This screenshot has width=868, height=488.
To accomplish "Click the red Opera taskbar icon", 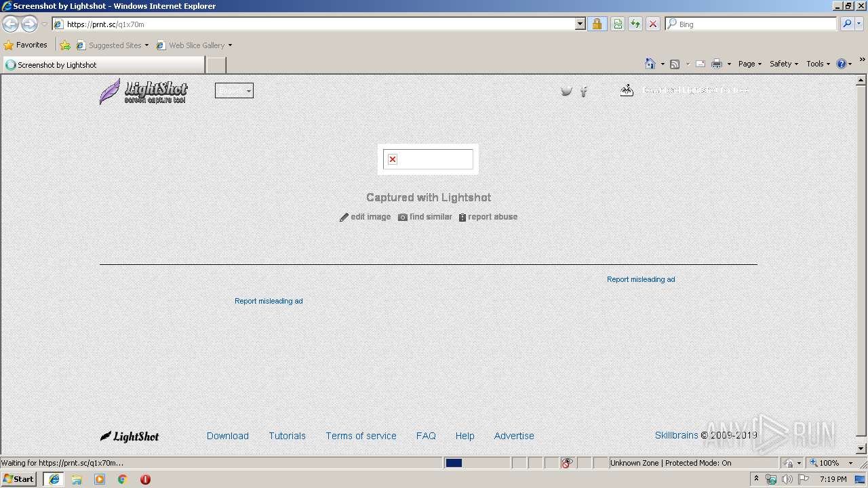I will pyautogui.click(x=145, y=479).
